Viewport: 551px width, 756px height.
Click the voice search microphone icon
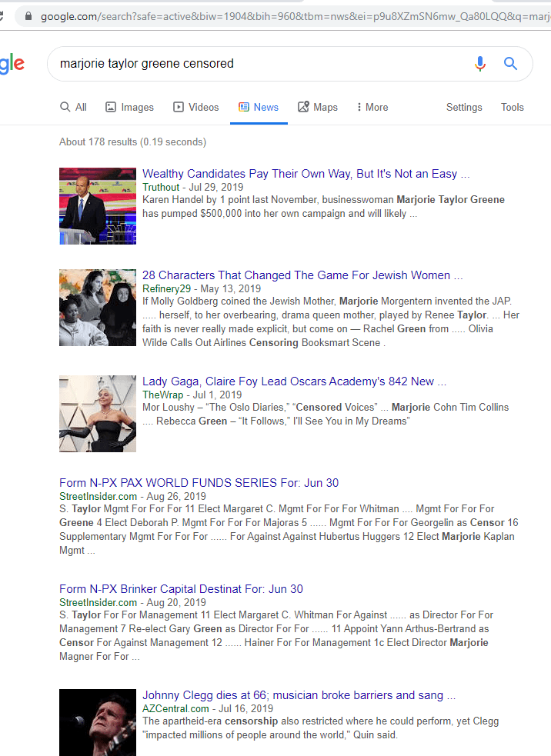point(480,64)
